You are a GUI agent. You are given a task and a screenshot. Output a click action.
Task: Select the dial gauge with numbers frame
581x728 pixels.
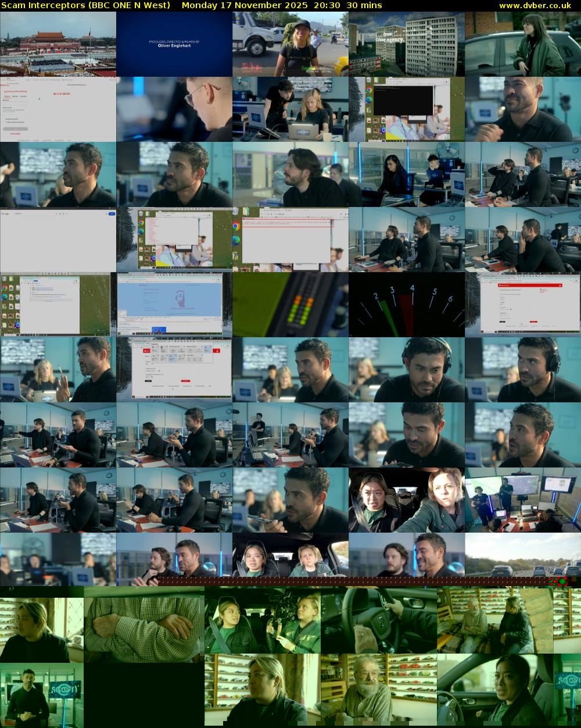point(407,305)
